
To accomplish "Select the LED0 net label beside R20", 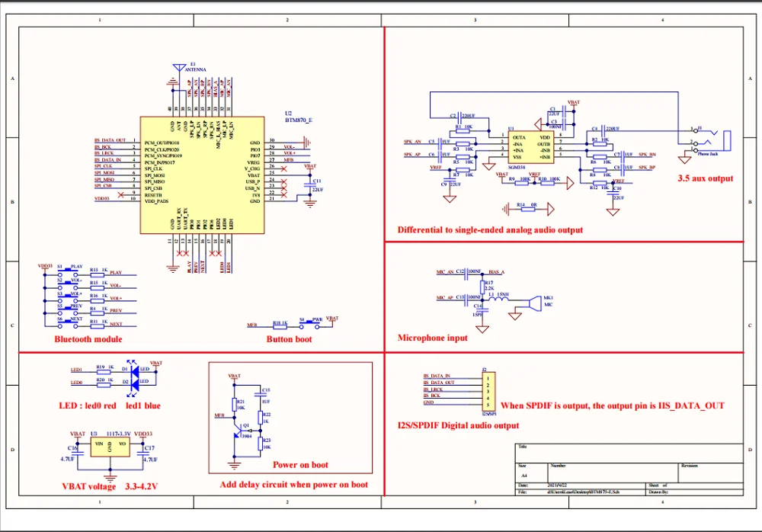I will [x=76, y=383].
